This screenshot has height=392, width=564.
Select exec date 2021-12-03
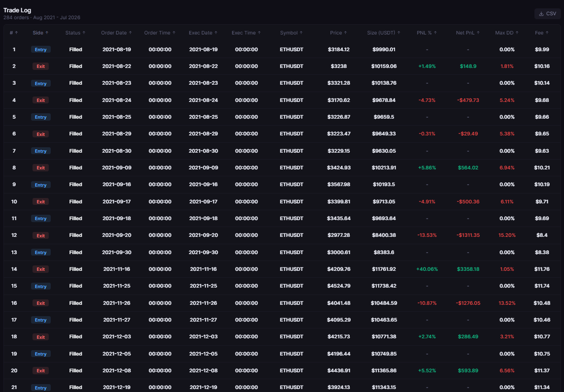click(203, 337)
